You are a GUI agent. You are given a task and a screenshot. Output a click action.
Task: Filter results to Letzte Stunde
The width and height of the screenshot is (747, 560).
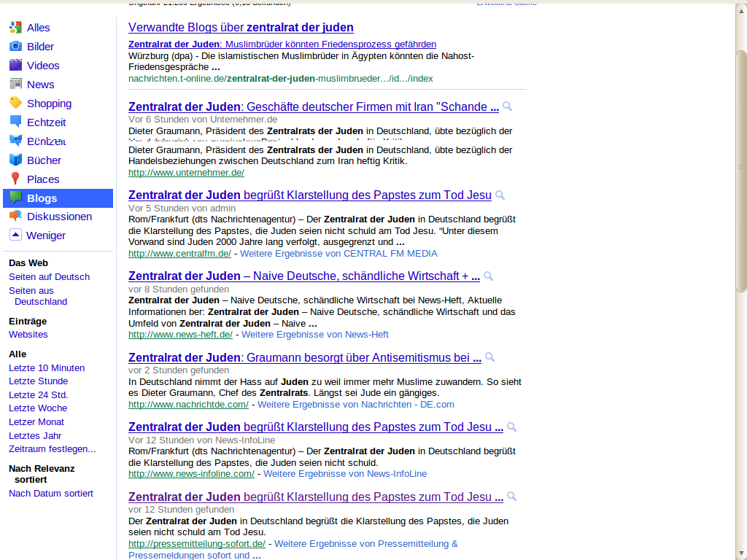click(x=38, y=381)
